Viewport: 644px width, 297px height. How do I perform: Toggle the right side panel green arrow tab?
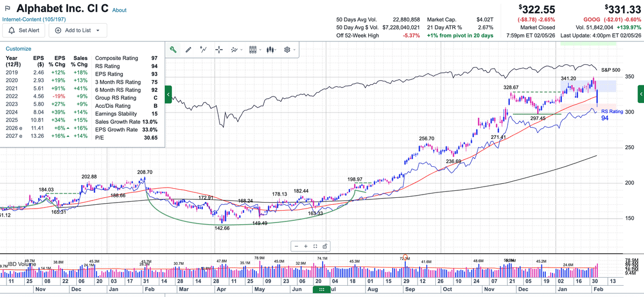641,95
